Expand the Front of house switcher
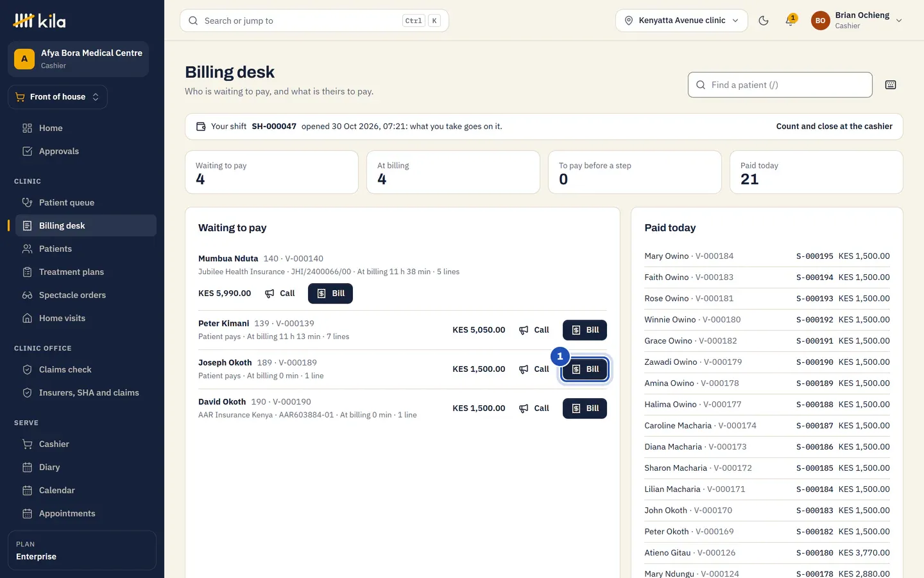 (58, 97)
